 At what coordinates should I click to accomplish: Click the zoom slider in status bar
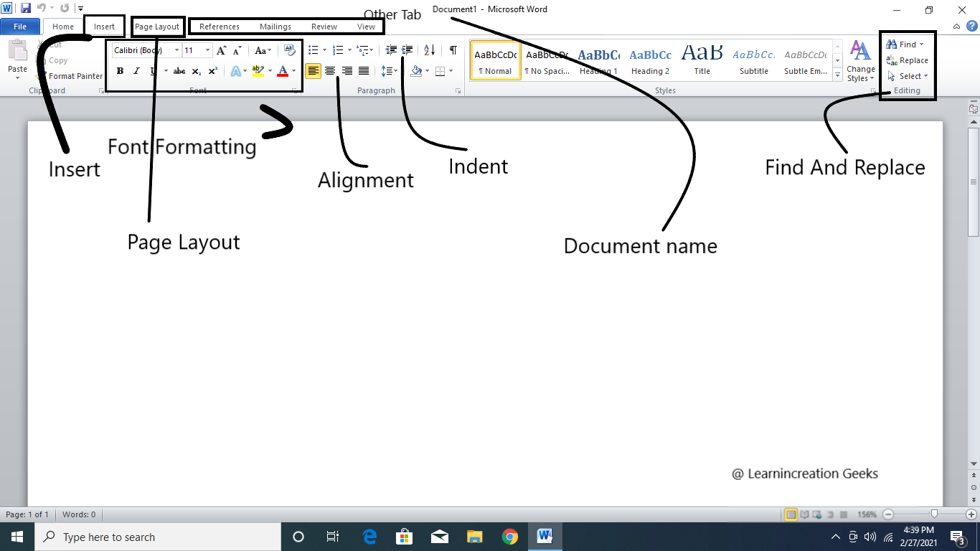click(934, 514)
